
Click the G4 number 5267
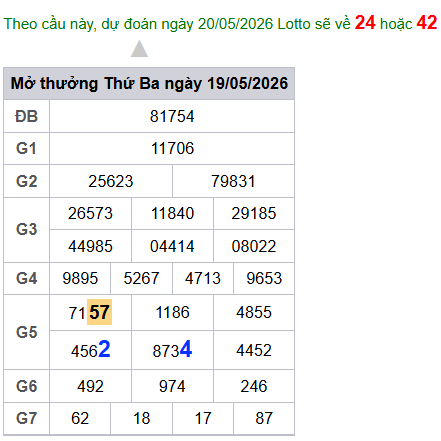141,278
